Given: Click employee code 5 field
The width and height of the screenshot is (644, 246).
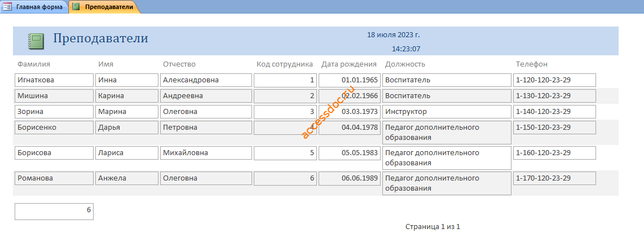Looking at the screenshot, I should 285,153.
